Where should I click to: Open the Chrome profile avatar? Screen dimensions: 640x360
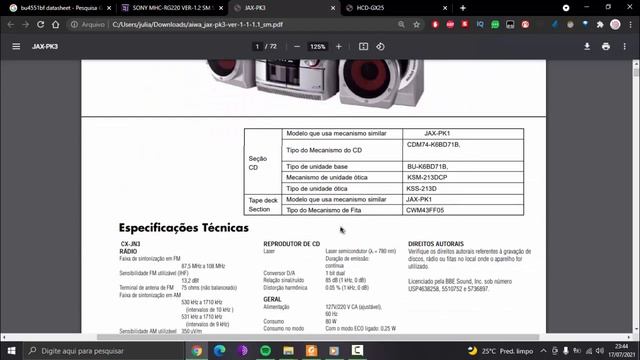tap(615, 24)
